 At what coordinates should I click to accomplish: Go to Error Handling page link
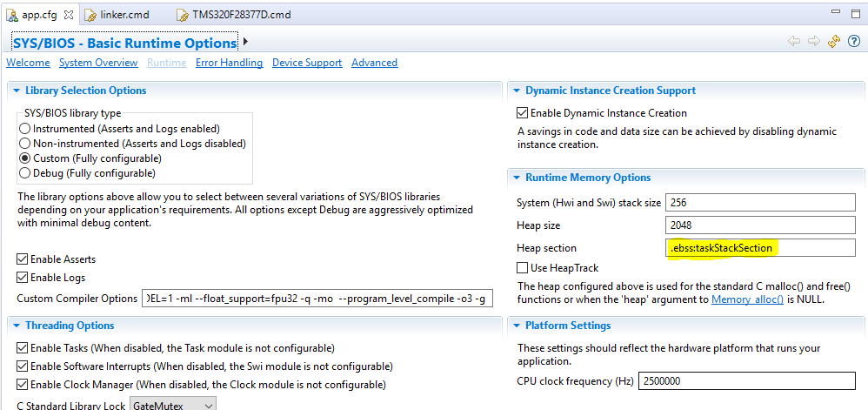tap(230, 63)
